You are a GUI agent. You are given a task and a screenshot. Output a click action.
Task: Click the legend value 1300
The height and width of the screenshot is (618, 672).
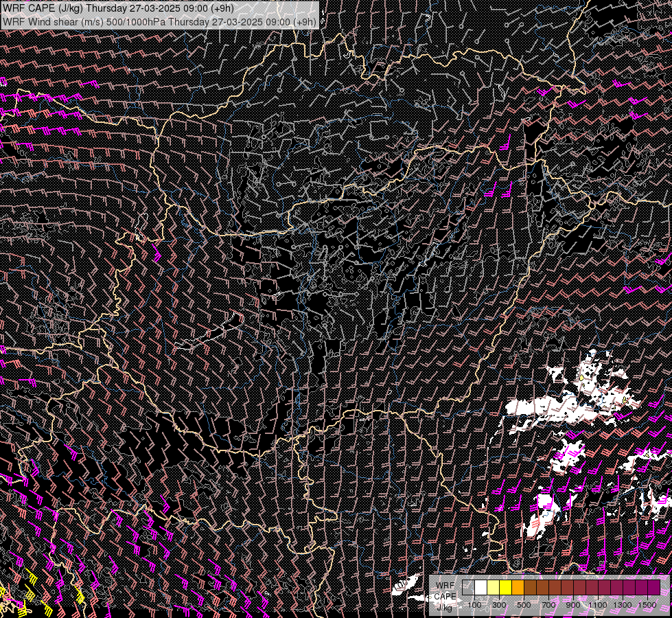pos(623,605)
